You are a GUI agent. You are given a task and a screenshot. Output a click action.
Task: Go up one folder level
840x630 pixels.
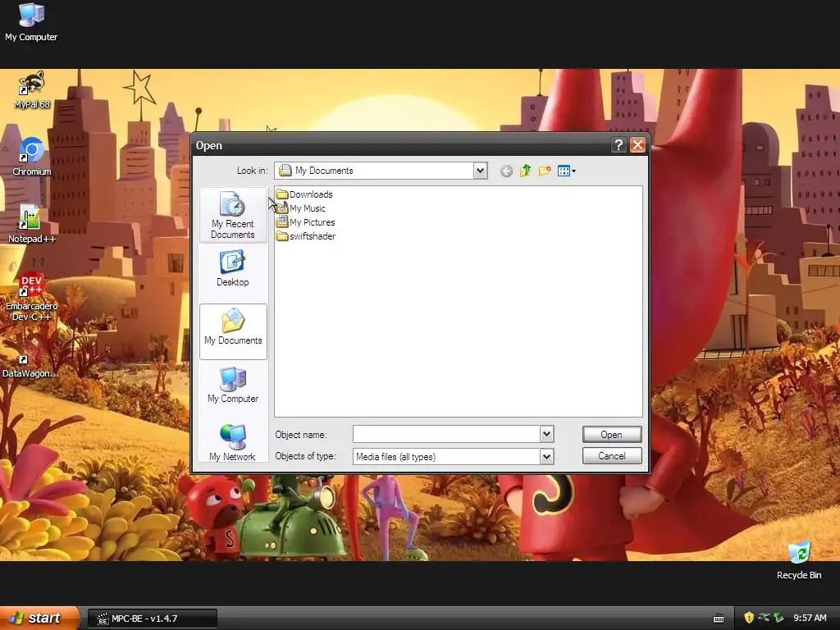coord(526,171)
